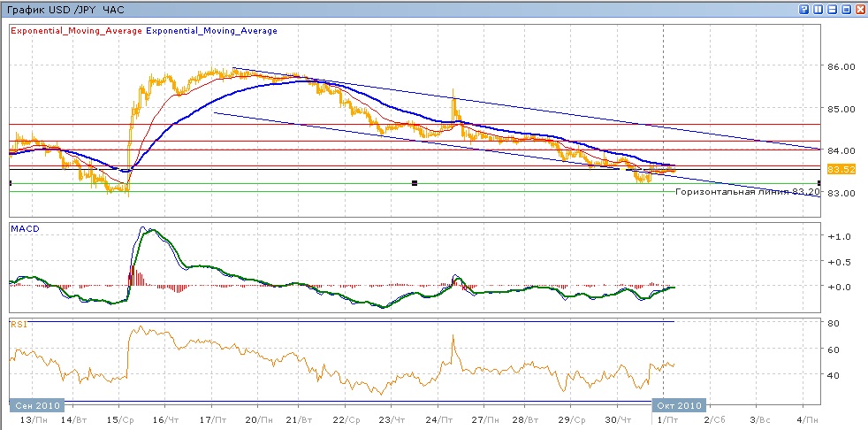Image resolution: width=868 pixels, height=430 pixels.
Task: Click the vertical tile windows icon
Action: [818, 9]
